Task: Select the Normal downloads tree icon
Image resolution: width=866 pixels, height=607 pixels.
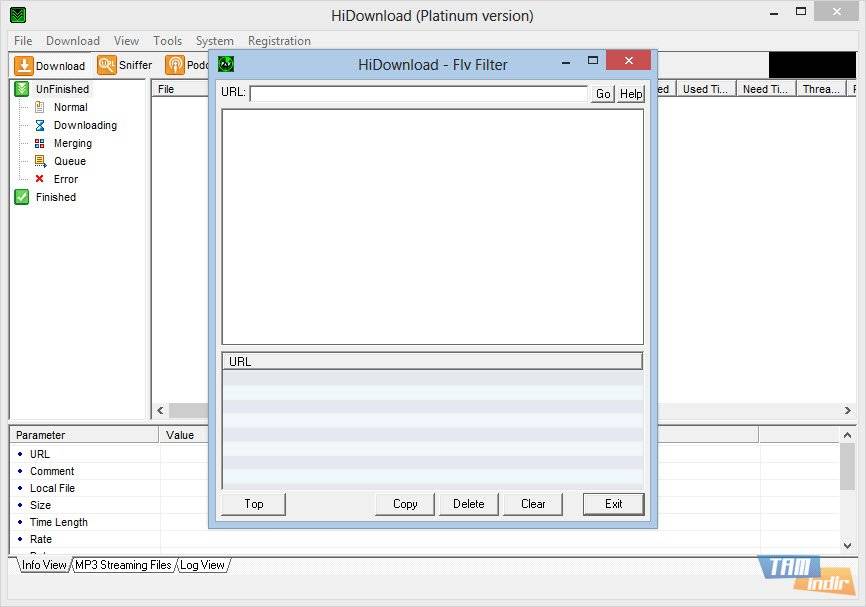Action: (40, 107)
